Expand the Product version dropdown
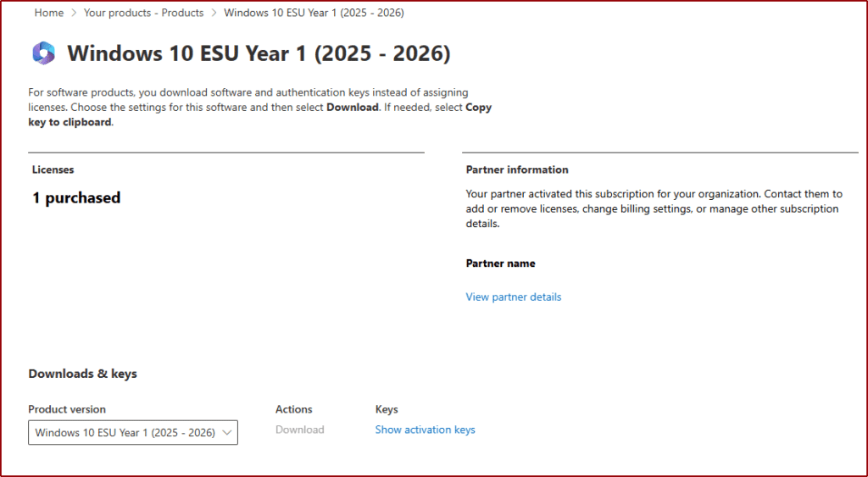Screen dimensions: 868x477 coord(125,432)
